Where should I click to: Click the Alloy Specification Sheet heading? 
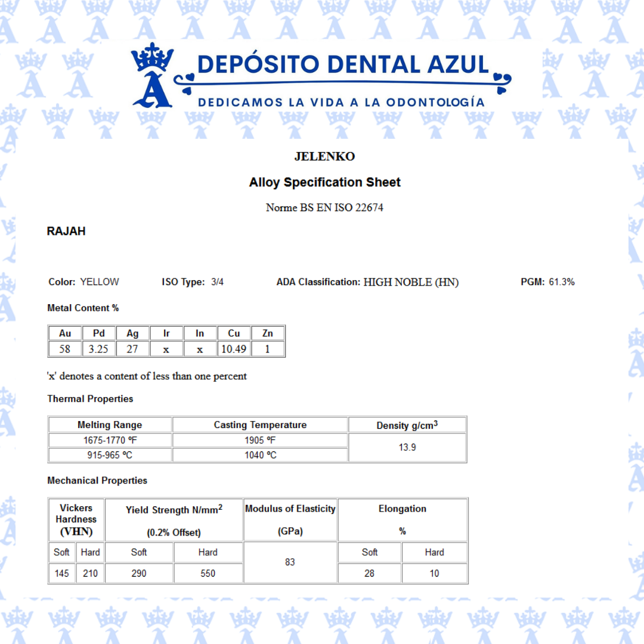(324, 182)
